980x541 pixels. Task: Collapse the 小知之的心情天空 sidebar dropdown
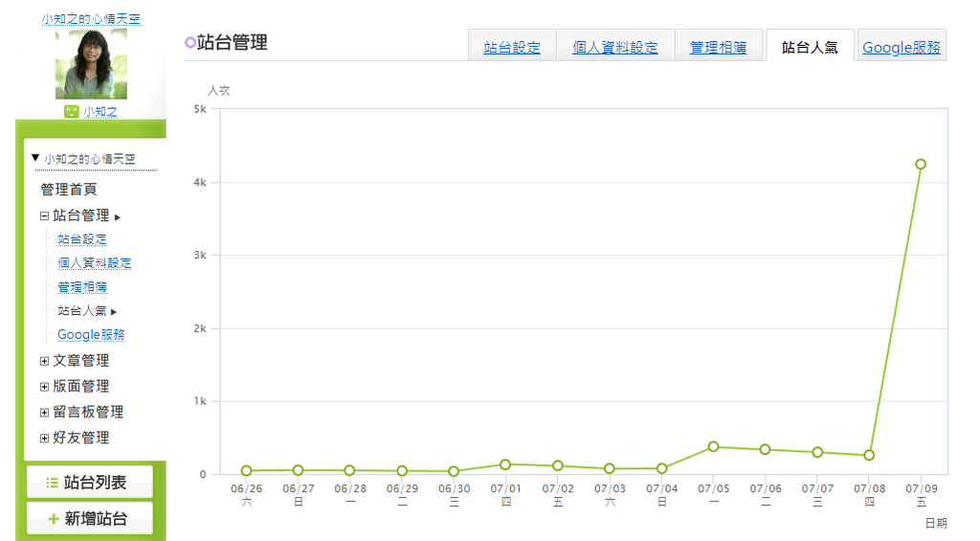click(x=35, y=158)
